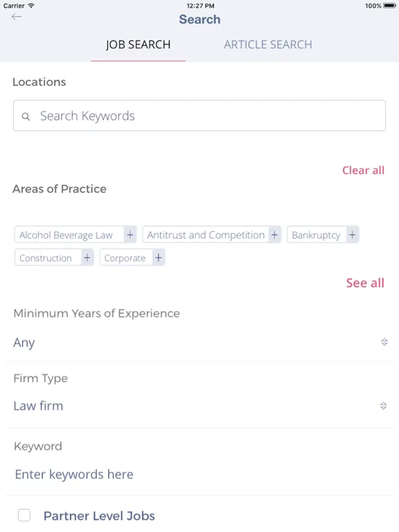The height and width of the screenshot is (532, 399).
Task: Open Minimum Years of Experience dropdown arrows
Action: (384, 342)
